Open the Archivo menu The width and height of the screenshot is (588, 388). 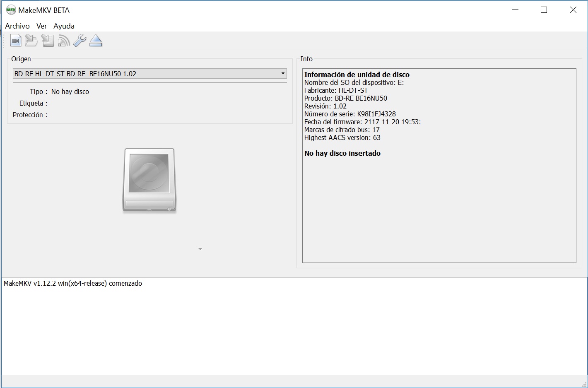17,26
